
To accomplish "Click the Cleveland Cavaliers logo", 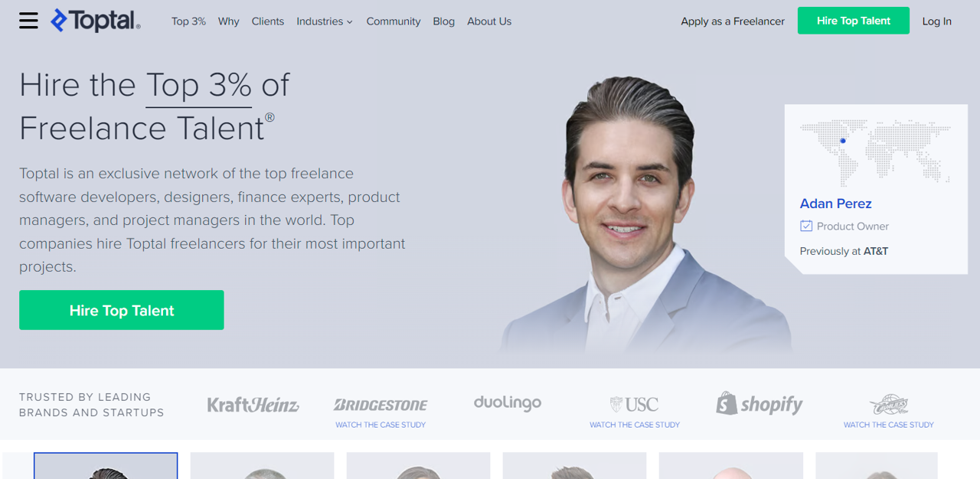I will point(889,405).
